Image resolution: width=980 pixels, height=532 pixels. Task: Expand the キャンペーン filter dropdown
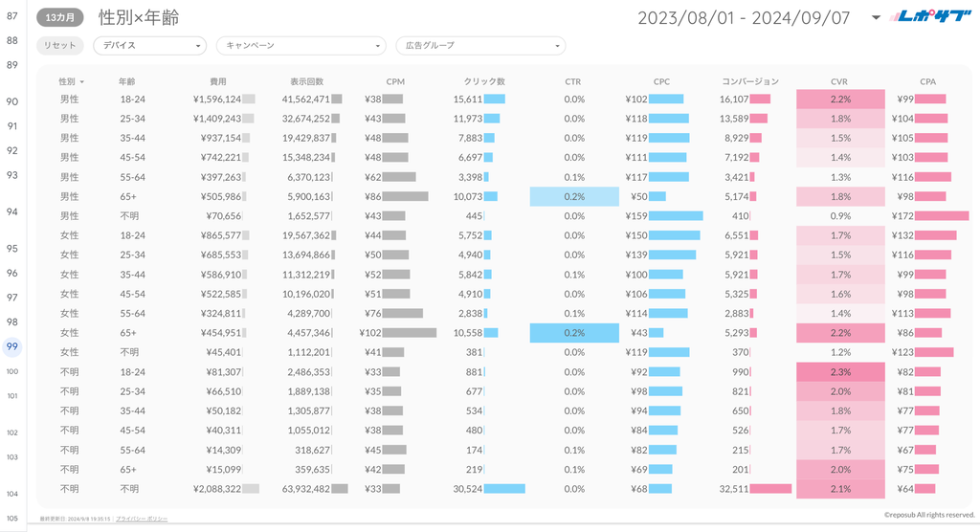(x=300, y=45)
